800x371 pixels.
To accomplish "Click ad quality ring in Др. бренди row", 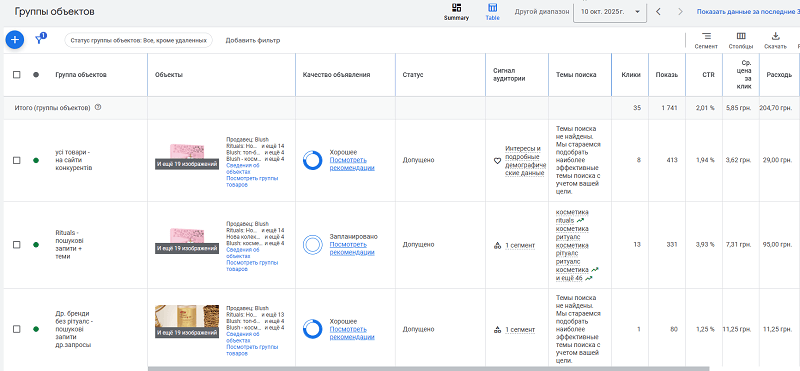I will point(312,329).
